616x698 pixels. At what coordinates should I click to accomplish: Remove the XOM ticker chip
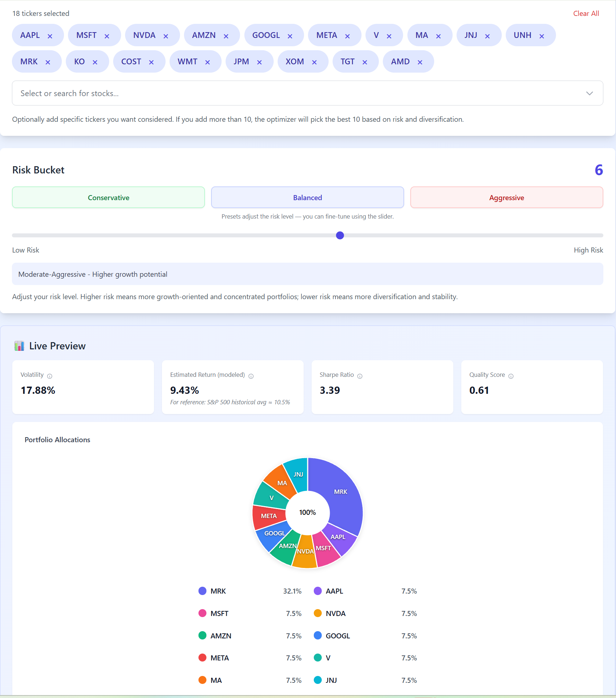(x=314, y=61)
